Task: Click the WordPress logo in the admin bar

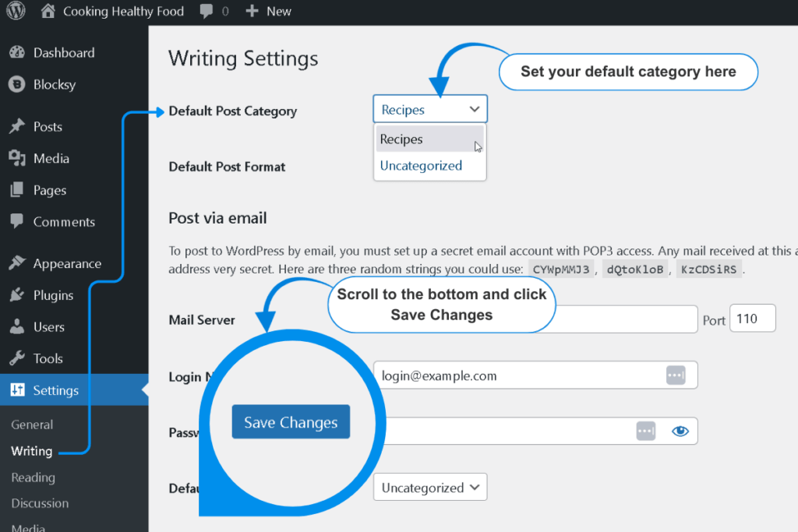Action: [x=16, y=11]
